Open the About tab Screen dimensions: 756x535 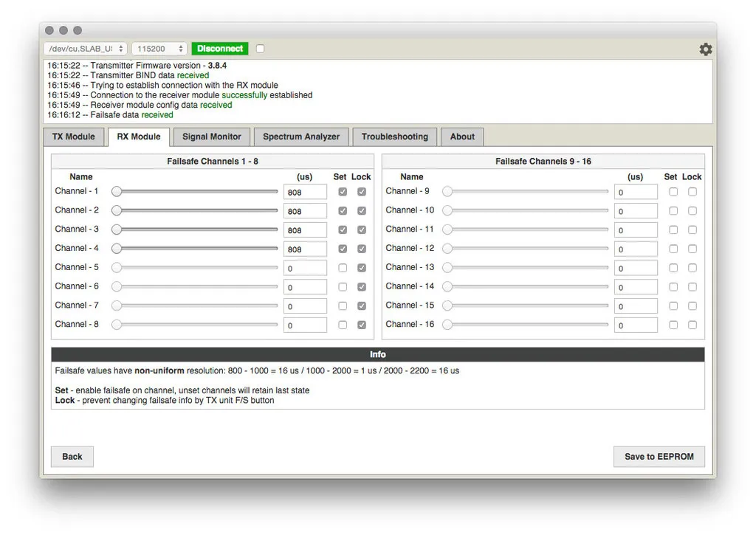click(x=462, y=137)
